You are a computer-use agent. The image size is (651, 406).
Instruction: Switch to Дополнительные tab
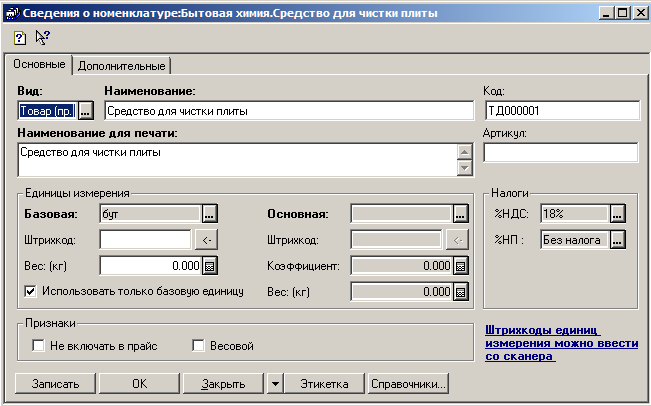click(x=121, y=65)
